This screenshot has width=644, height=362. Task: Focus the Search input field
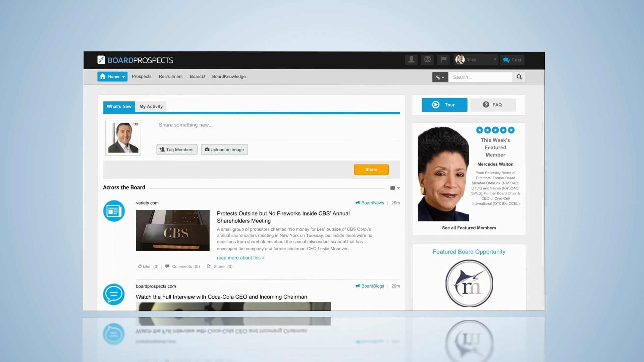(481, 77)
